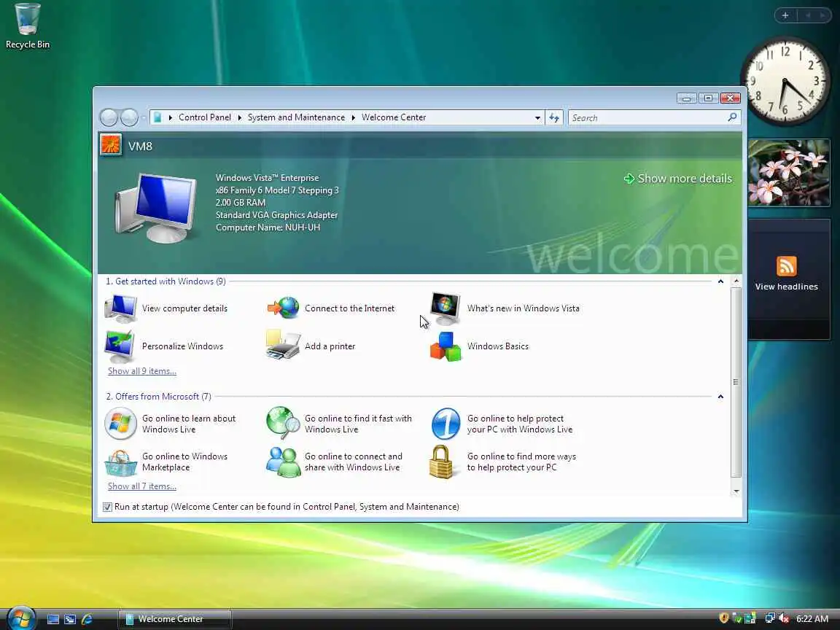
Task: Click the Welcome Center taskbar button
Action: pyautogui.click(x=175, y=619)
